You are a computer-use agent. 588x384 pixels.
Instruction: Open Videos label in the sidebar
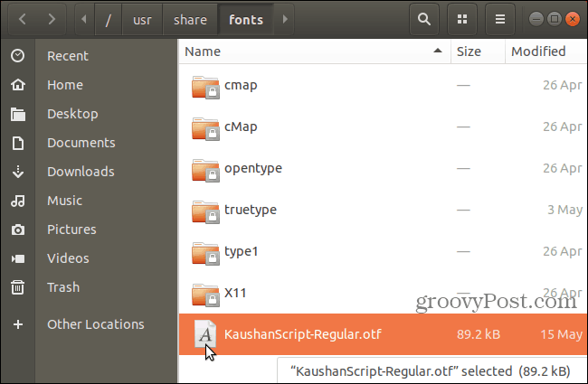[x=68, y=258]
